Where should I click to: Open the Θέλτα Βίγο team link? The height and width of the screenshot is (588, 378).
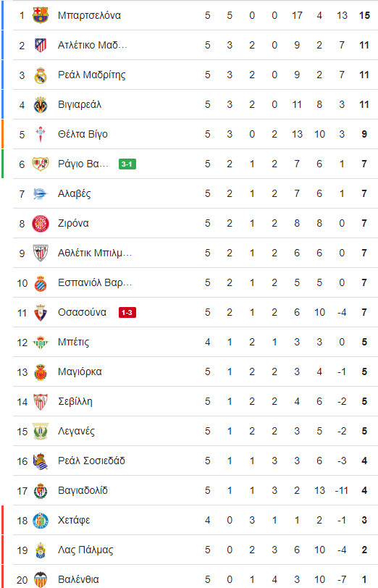tap(83, 134)
